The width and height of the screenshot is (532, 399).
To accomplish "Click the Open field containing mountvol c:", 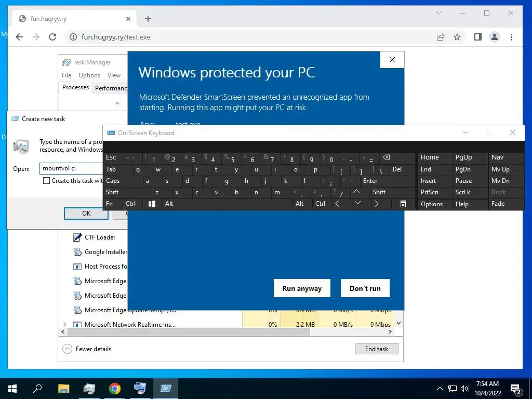I will 71,168.
